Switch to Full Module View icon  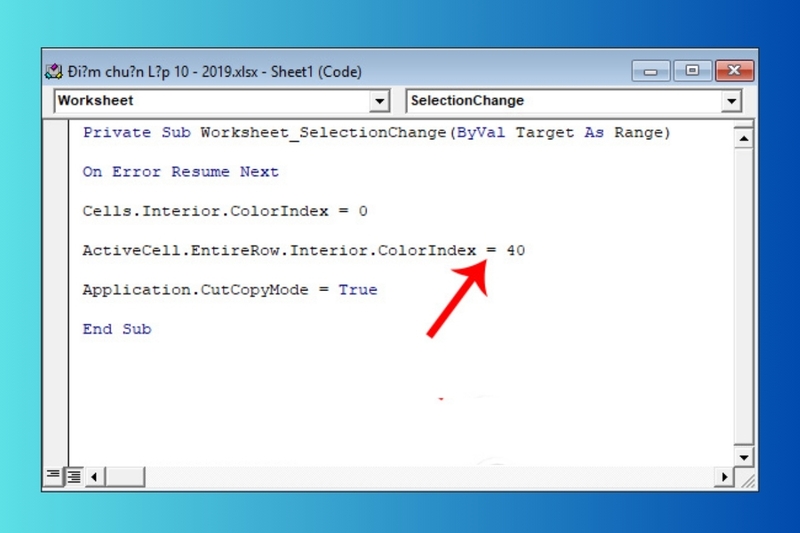(74, 476)
